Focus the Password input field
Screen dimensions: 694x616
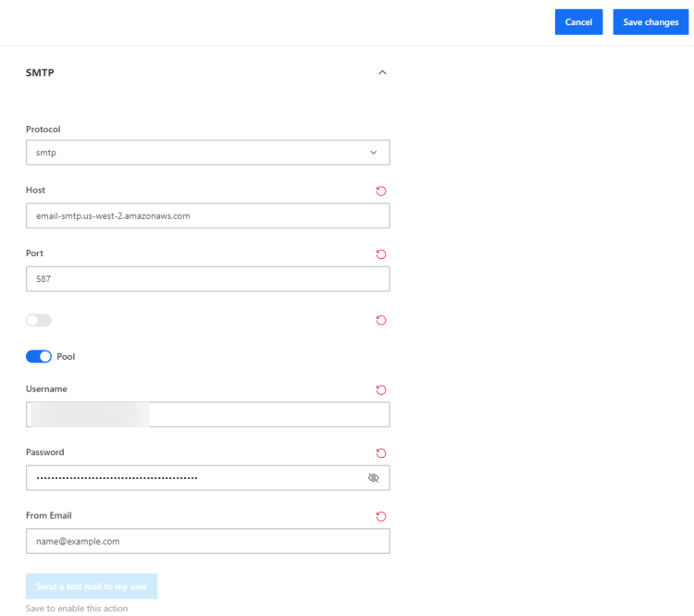click(208, 478)
